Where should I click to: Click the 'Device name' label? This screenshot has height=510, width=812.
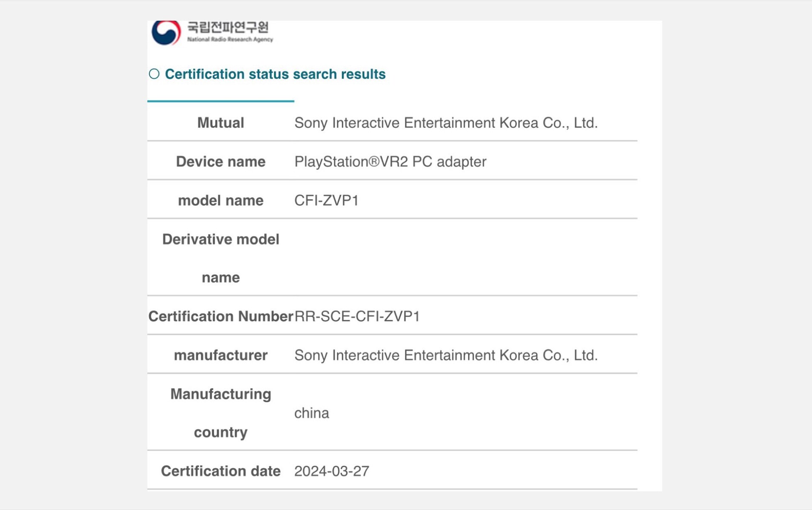[220, 161]
